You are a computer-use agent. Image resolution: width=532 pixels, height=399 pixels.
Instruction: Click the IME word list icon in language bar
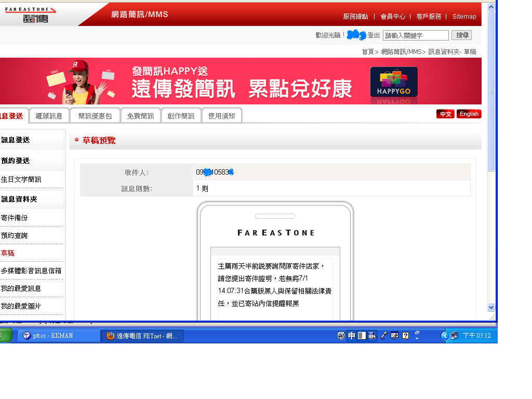click(372, 336)
